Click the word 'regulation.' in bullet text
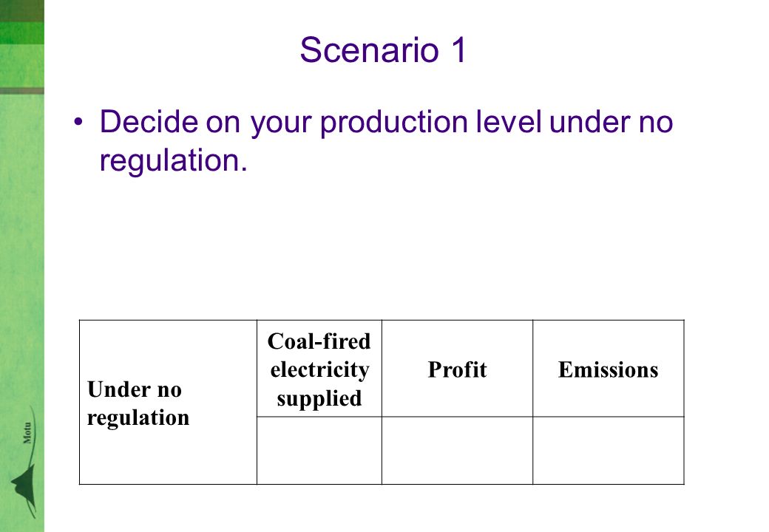 [x=173, y=161]
